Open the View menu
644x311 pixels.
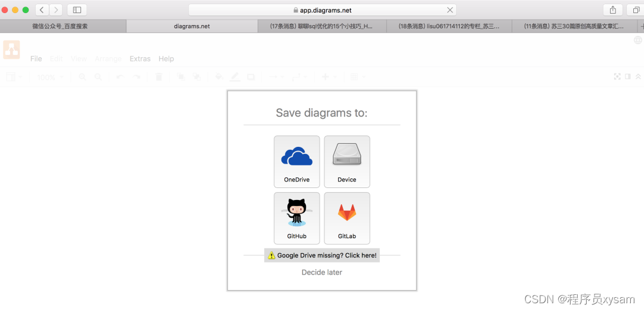coord(79,59)
